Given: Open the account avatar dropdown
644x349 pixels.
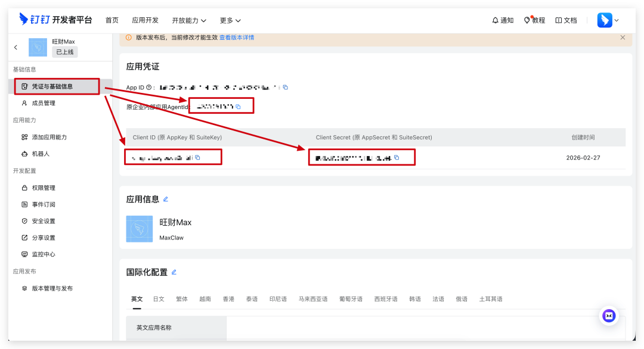Looking at the screenshot, I should pyautogui.click(x=608, y=20).
